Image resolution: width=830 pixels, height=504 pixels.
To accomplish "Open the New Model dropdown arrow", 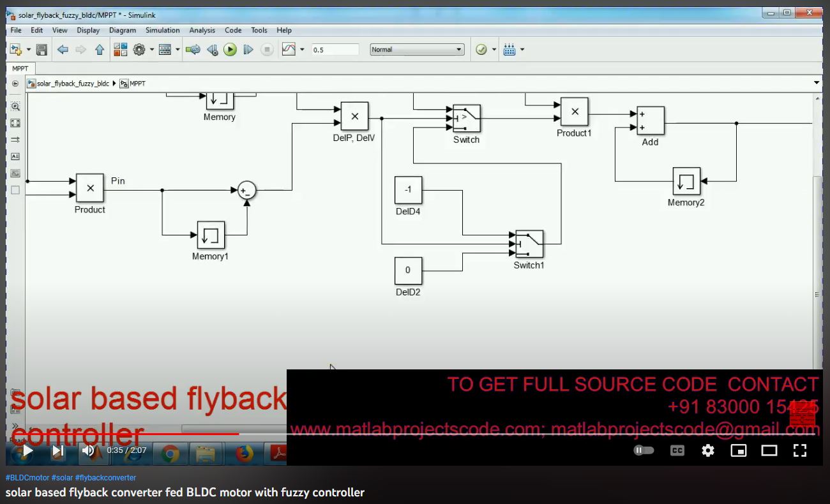I will click(28, 50).
